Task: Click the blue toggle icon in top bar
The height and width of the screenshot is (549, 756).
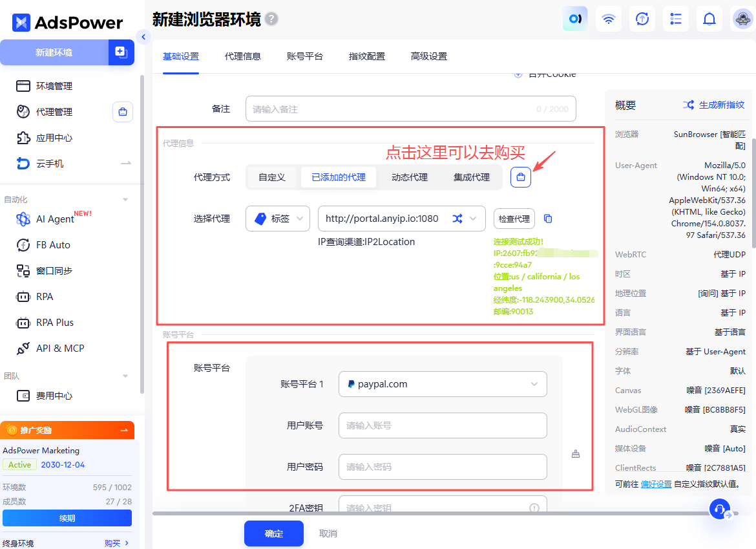Action: (575, 19)
